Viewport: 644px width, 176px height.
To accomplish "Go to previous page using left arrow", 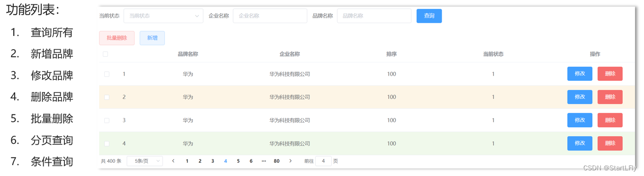I will coord(173,161).
